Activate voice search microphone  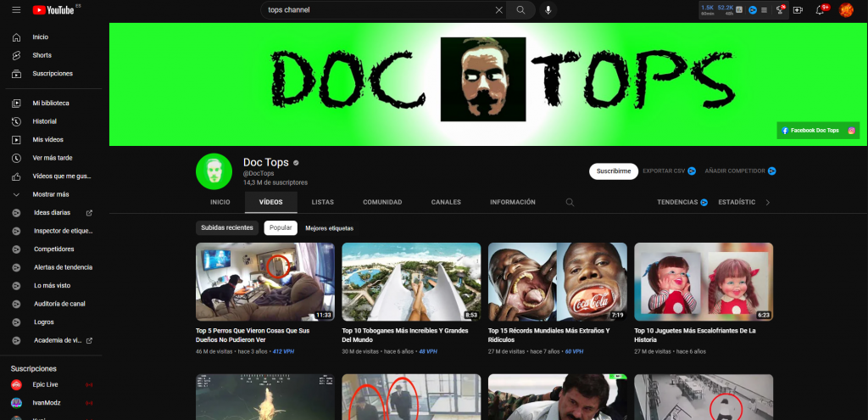coord(548,10)
